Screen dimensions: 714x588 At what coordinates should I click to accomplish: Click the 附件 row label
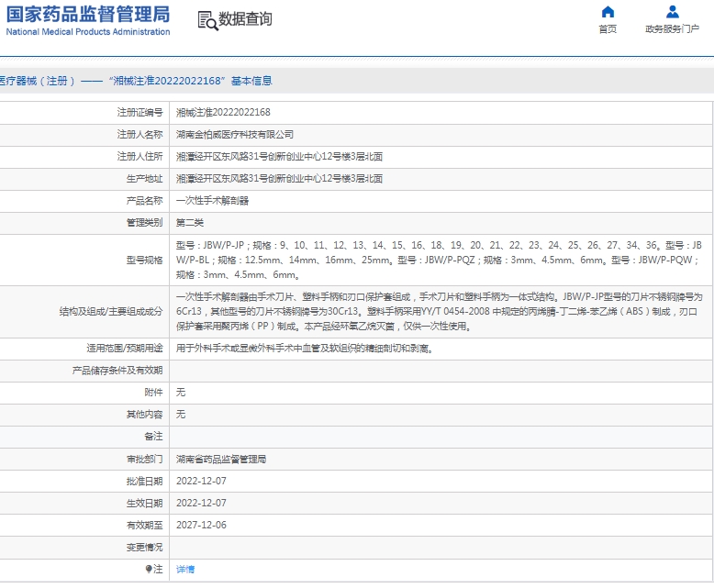point(153,393)
